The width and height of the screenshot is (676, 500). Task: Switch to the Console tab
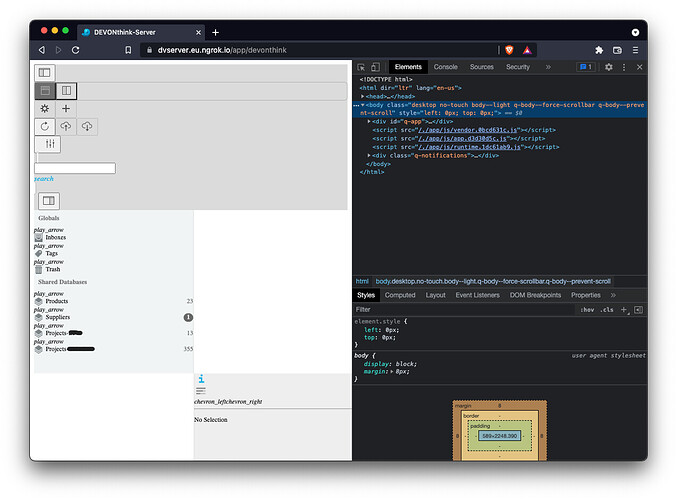click(x=446, y=67)
